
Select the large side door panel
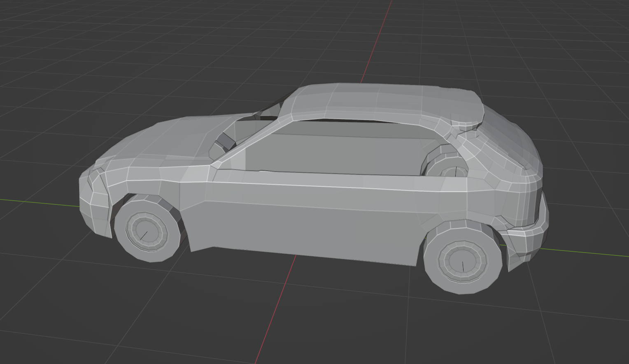305,226
